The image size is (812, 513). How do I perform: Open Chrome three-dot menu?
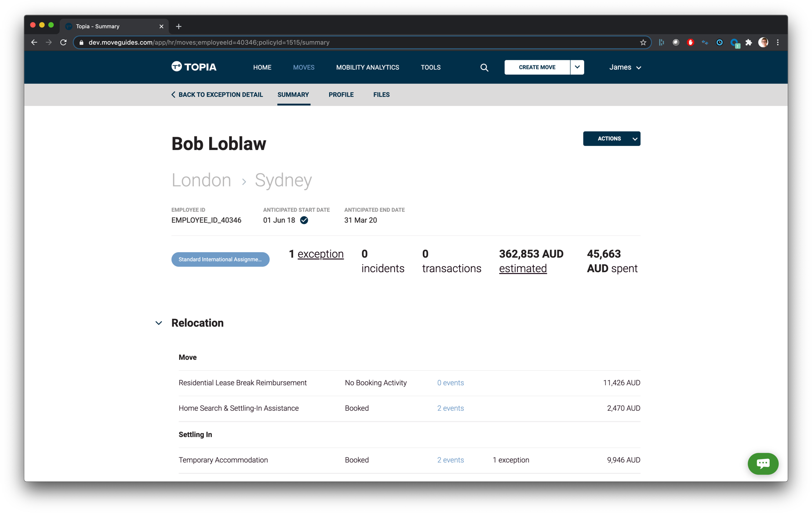click(778, 42)
